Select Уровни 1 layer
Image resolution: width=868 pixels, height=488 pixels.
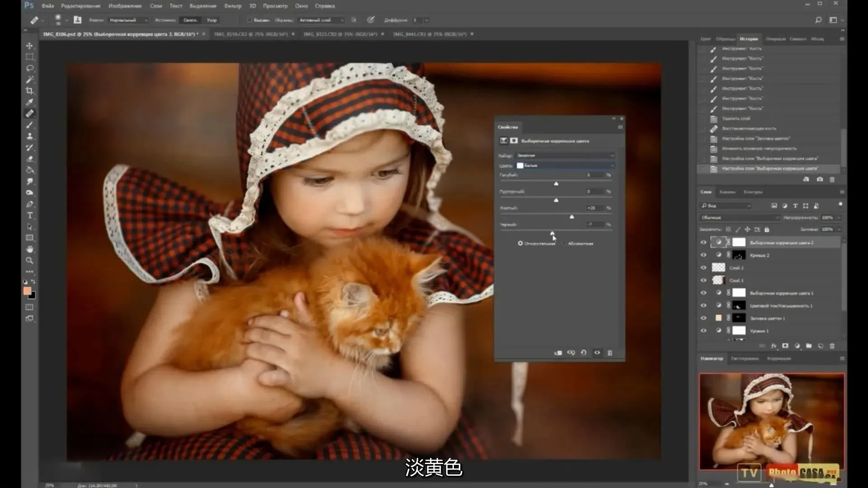pyautogui.click(x=759, y=331)
